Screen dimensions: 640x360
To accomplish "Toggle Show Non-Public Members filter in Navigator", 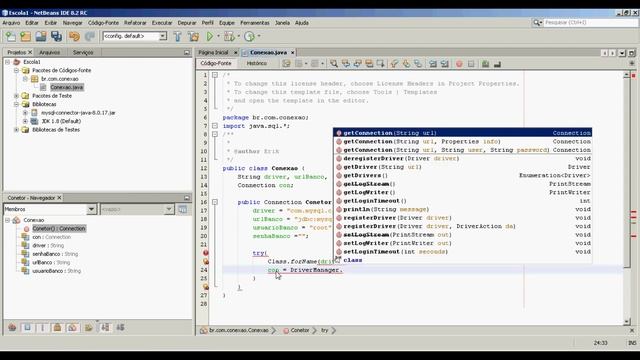I will 57,327.
